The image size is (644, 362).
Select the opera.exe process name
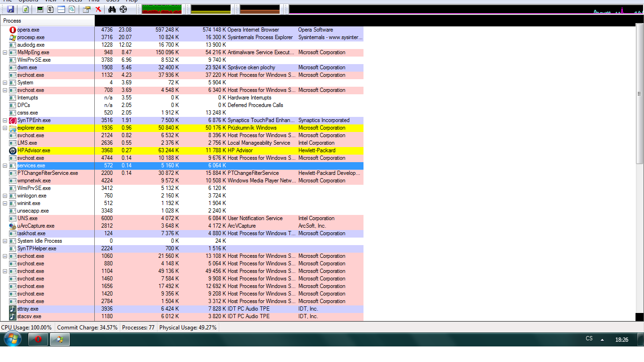(x=28, y=30)
